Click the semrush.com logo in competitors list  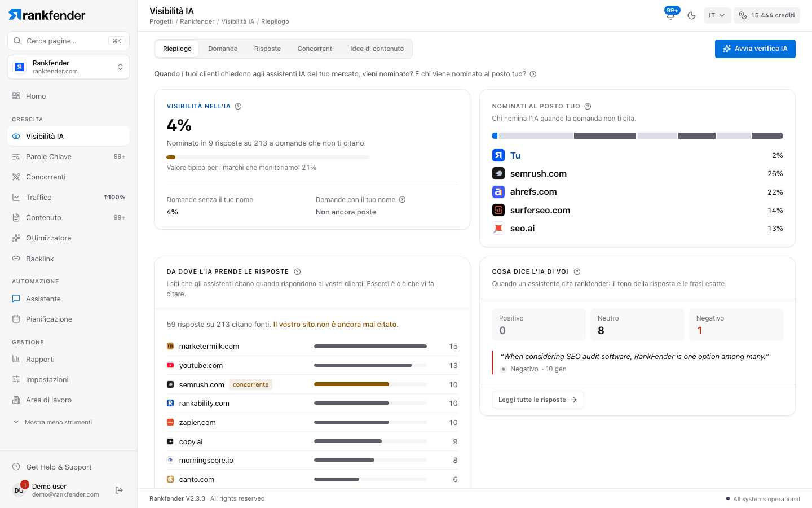click(x=498, y=173)
